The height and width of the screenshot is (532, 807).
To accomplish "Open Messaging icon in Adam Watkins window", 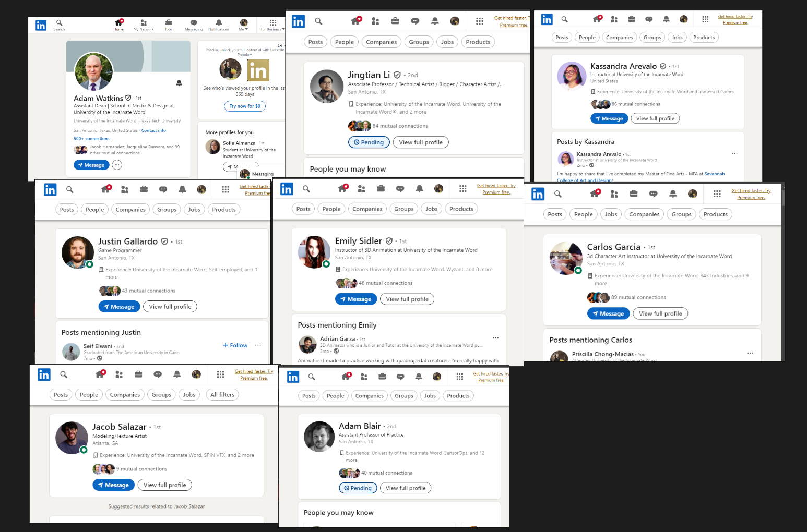I will point(194,25).
